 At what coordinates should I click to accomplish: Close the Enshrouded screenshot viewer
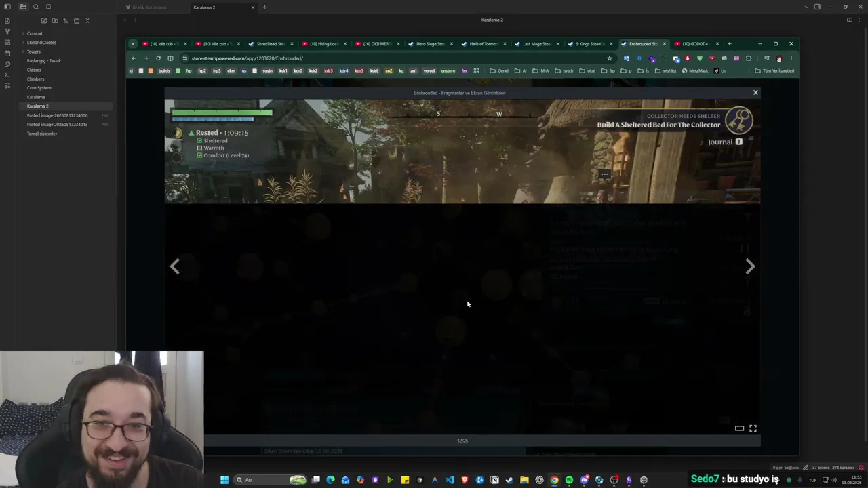tap(755, 92)
